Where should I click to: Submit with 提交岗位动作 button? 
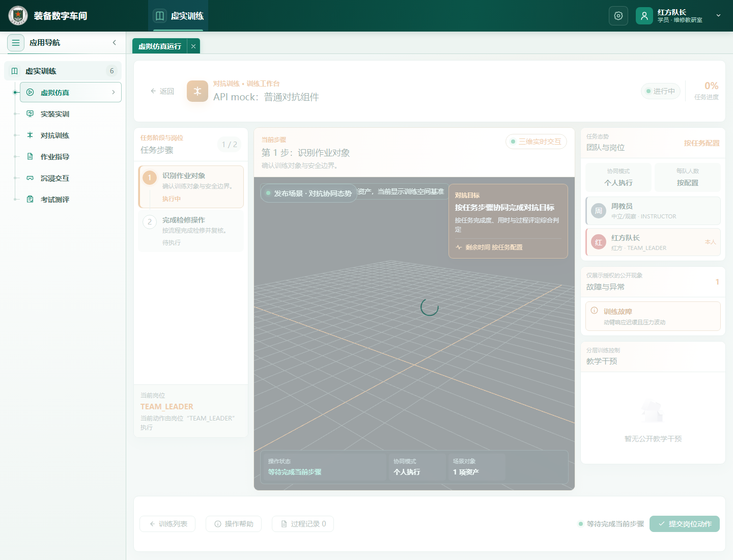[x=685, y=524]
